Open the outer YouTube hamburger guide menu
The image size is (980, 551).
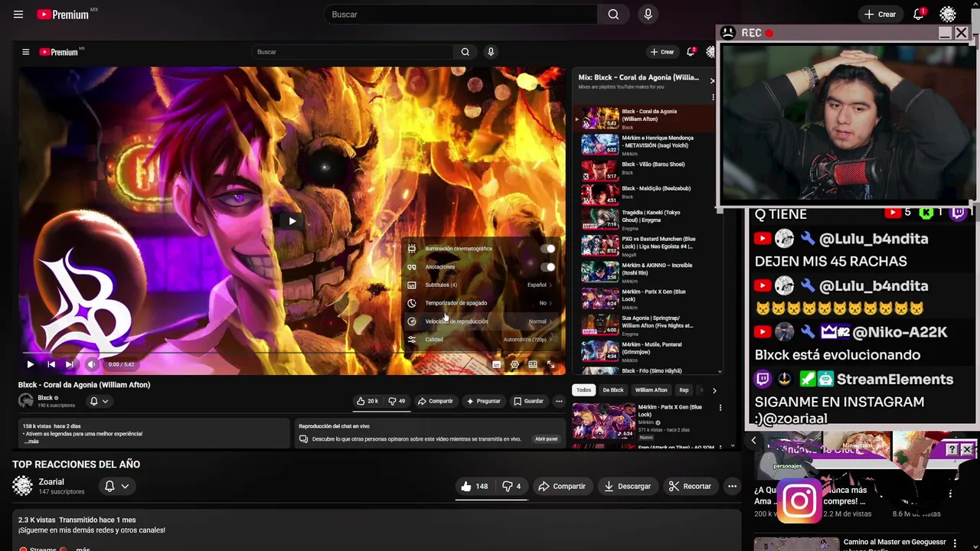coord(18,15)
